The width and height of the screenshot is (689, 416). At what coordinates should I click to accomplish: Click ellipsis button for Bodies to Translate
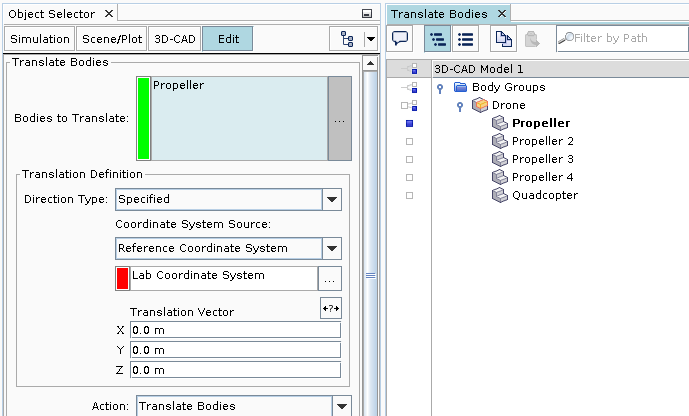click(x=340, y=118)
